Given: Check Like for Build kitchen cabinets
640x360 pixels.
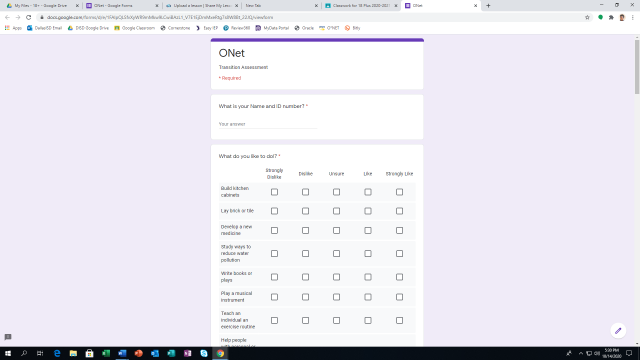Looking at the screenshot, I should coord(368,192).
